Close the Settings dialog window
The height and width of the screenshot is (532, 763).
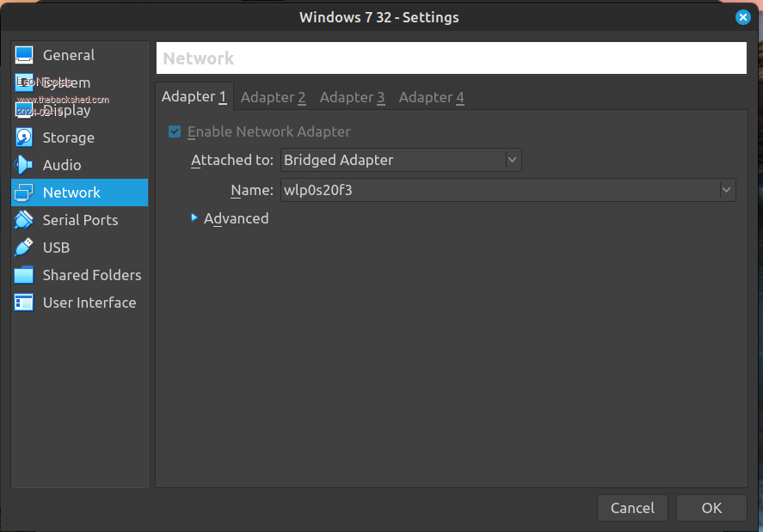(742, 17)
